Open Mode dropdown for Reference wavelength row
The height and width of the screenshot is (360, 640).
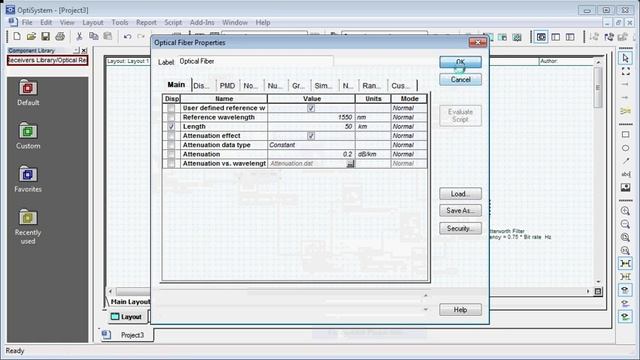point(409,117)
